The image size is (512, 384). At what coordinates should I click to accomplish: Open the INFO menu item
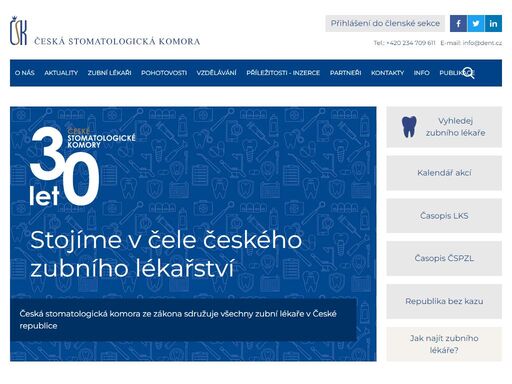click(421, 73)
